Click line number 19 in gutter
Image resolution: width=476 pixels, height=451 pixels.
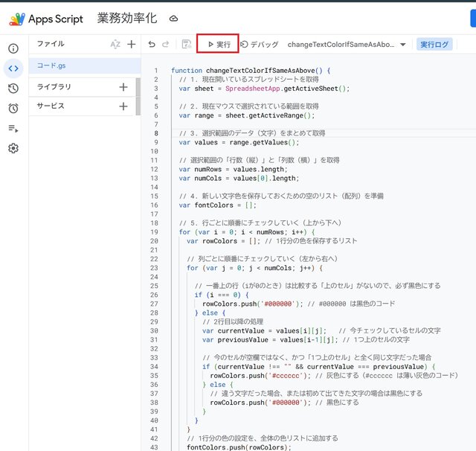154,232
